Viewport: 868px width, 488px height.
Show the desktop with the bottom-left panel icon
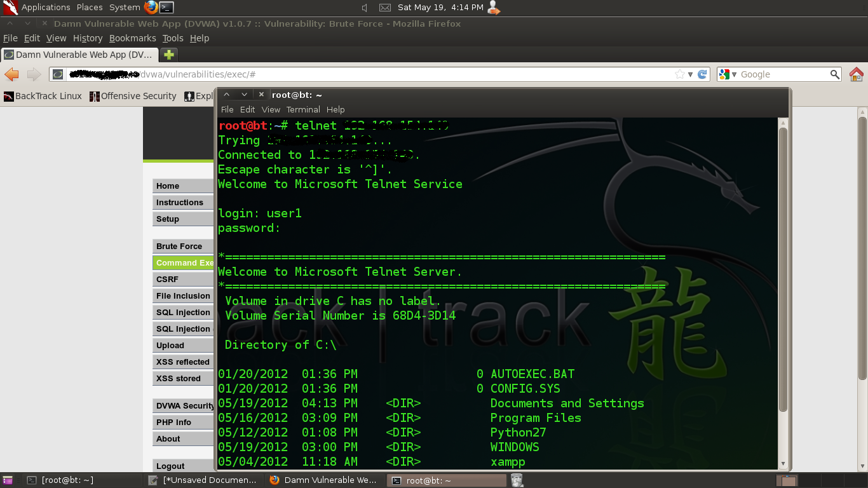pos(7,481)
